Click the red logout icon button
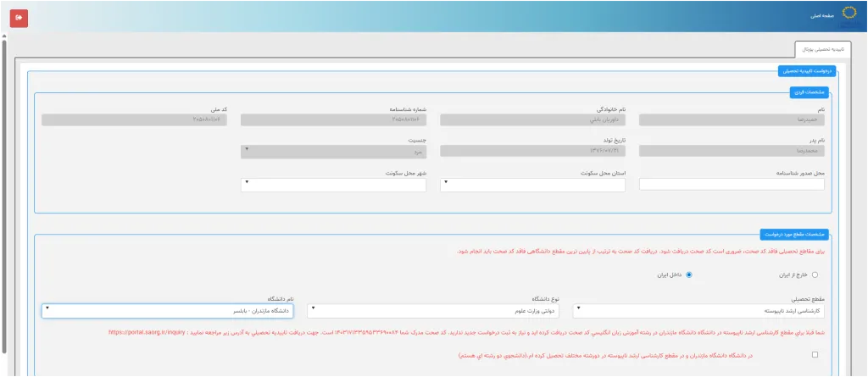The width and height of the screenshot is (868, 377). tap(19, 17)
